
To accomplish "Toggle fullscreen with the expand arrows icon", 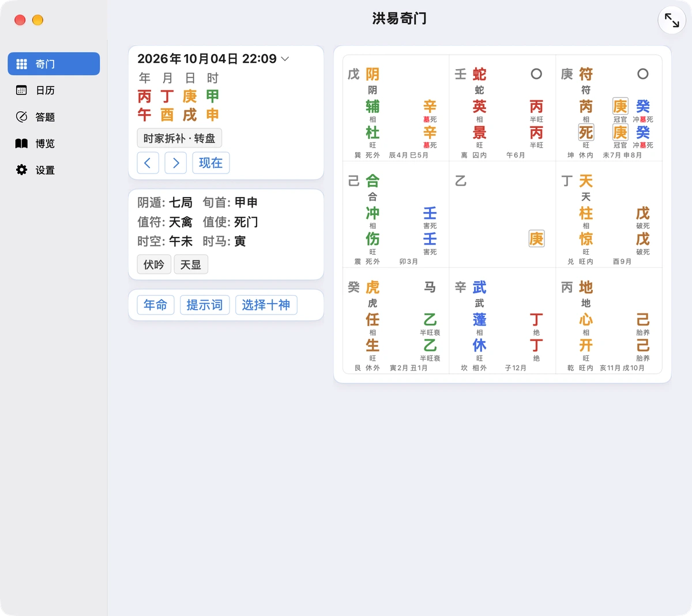I will 672,20.
